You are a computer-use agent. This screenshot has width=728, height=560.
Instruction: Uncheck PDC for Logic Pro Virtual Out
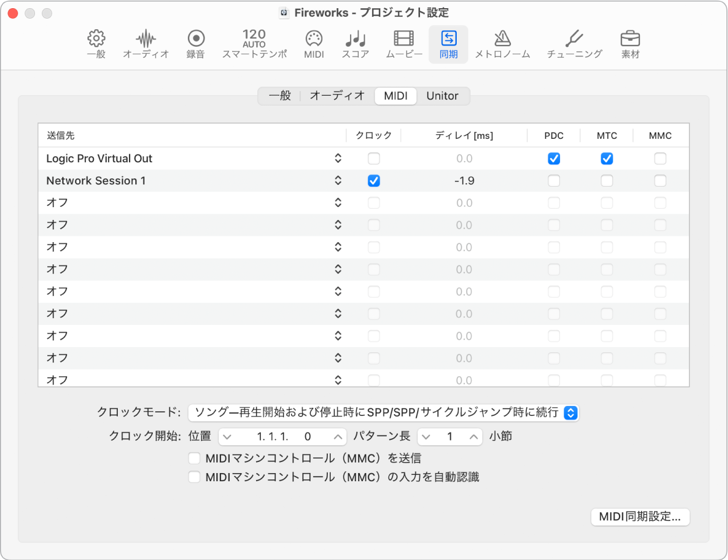pos(554,158)
